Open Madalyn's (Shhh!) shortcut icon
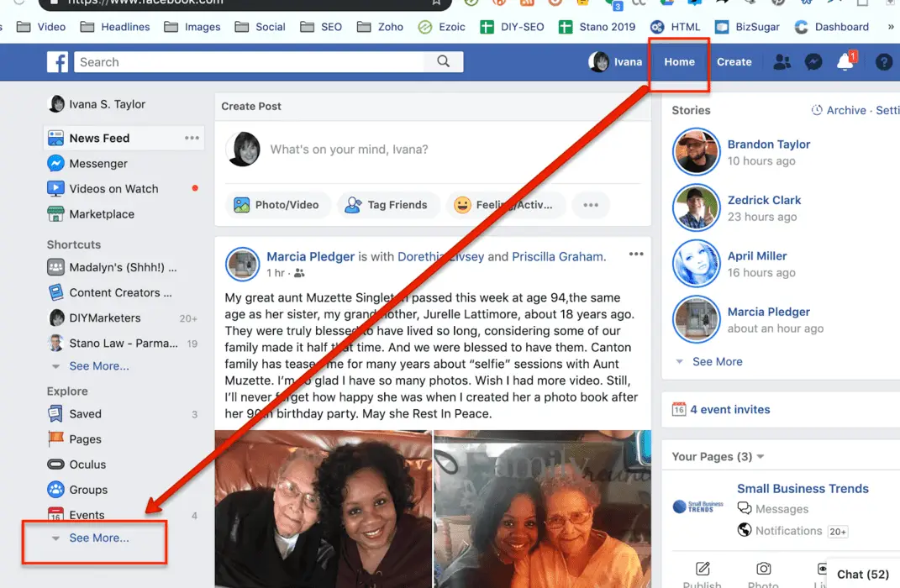 click(55, 267)
